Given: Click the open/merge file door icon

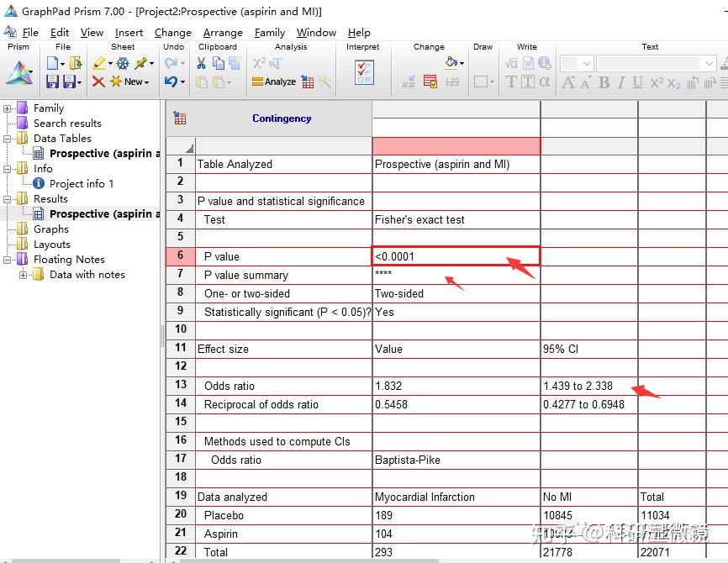Looking at the screenshot, I should tap(76, 63).
